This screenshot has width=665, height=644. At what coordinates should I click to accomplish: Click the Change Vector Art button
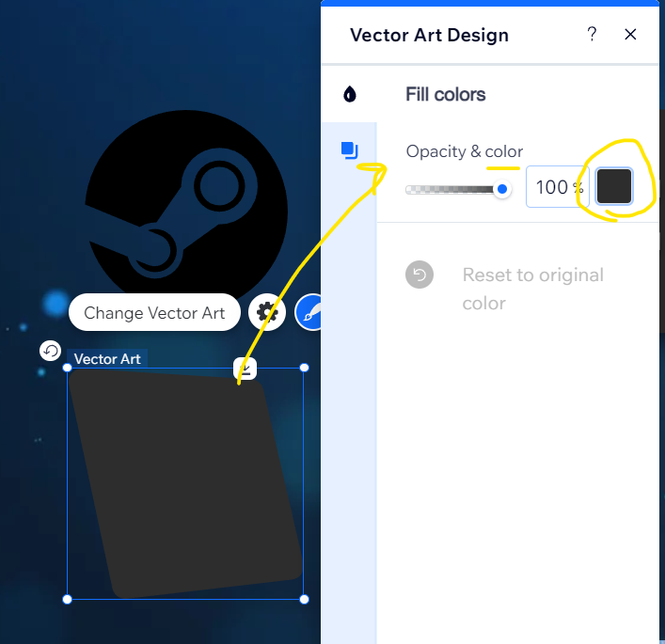[x=154, y=312]
